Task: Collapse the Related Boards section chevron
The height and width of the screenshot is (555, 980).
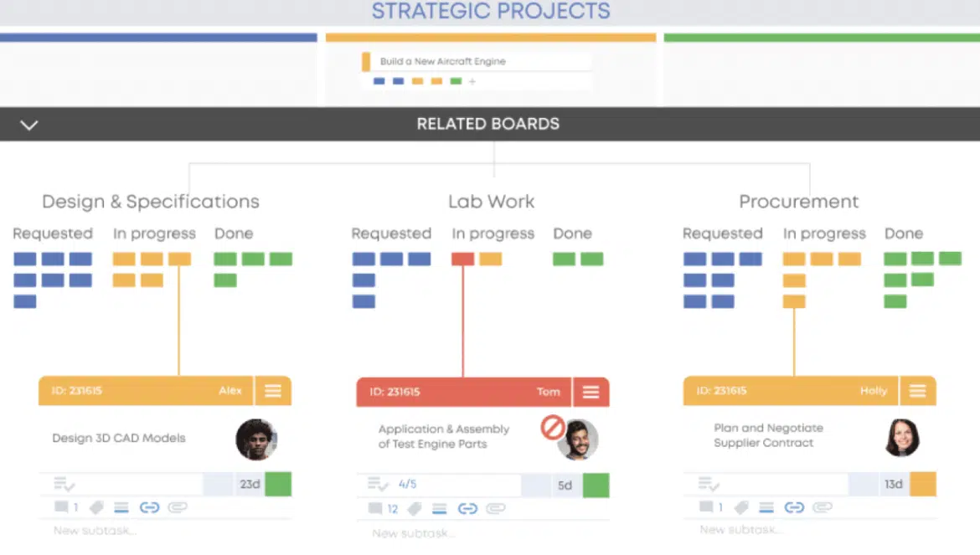Action: tap(29, 125)
